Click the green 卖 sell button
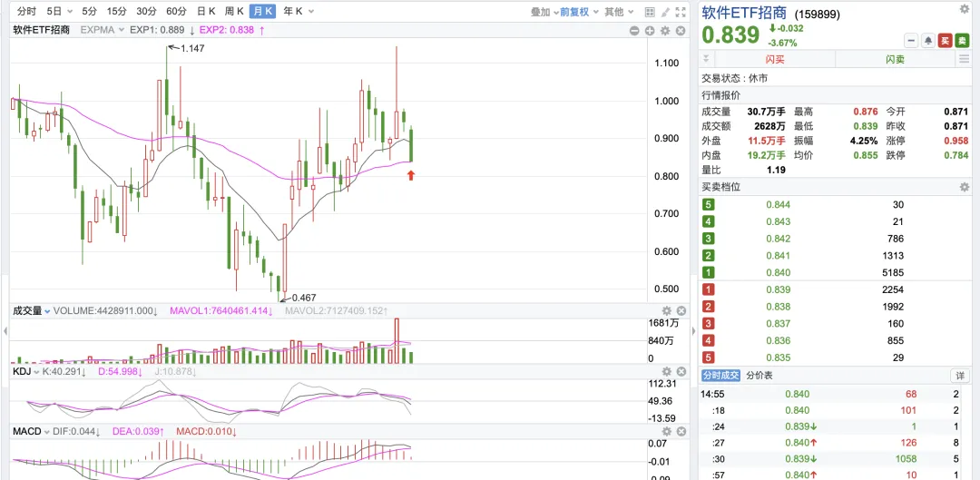 pos(963,41)
